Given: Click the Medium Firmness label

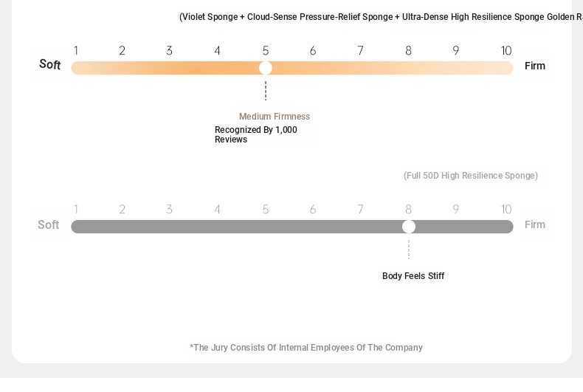Looking at the screenshot, I should click(x=275, y=117).
